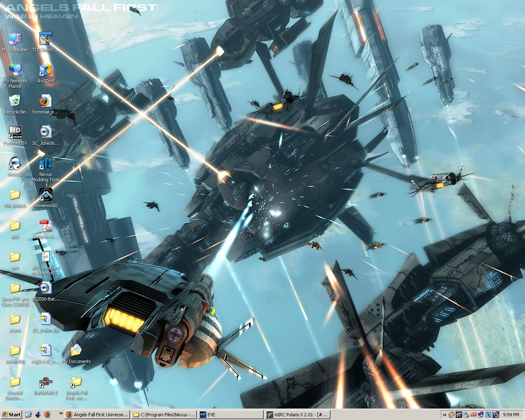Switch to the C:\Program Files\Nexus folder window
Viewport: 525px width, 420px height.
tap(164, 415)
